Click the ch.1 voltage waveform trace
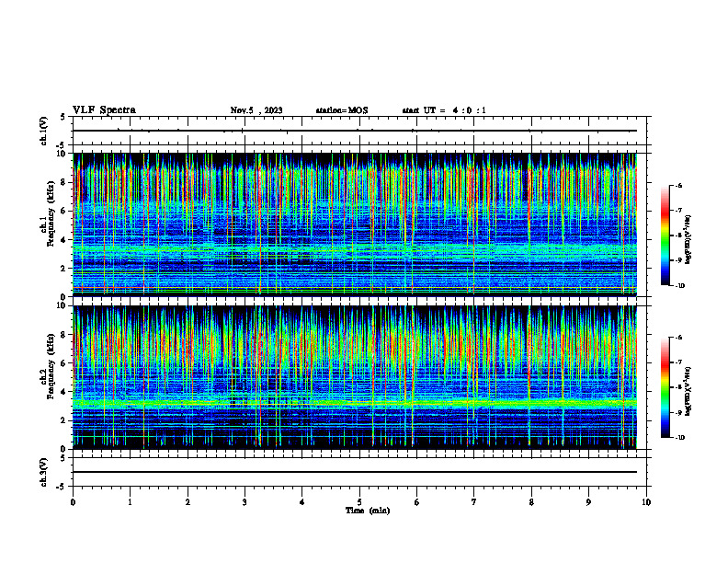The image size is (728, 563). tap(355, 131)
